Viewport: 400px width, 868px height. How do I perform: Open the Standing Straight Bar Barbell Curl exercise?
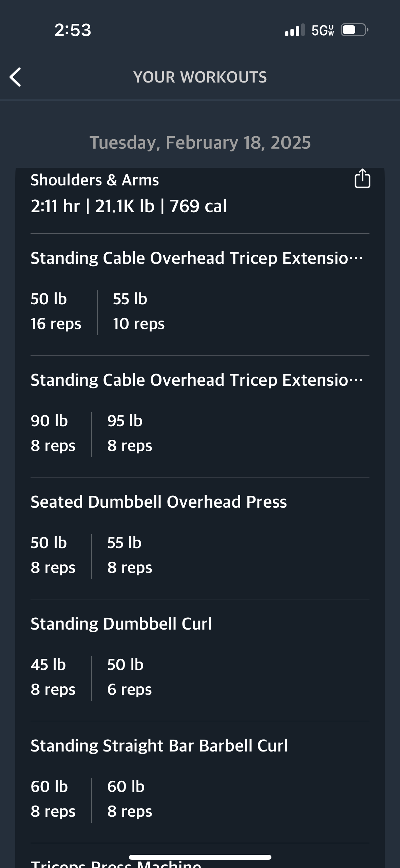(x=159, y=746)
